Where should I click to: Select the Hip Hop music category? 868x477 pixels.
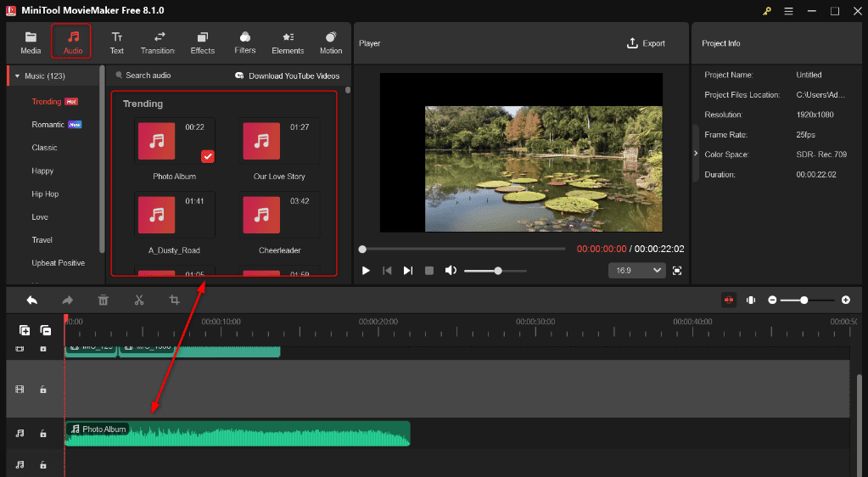(45, 194)
